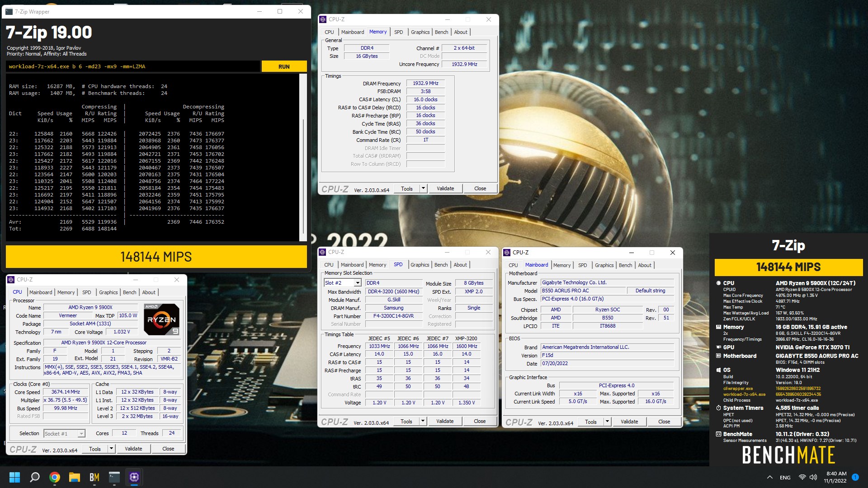
Task: Close the 7-Zip Wrapper window
Action: (x=301, y=12)
